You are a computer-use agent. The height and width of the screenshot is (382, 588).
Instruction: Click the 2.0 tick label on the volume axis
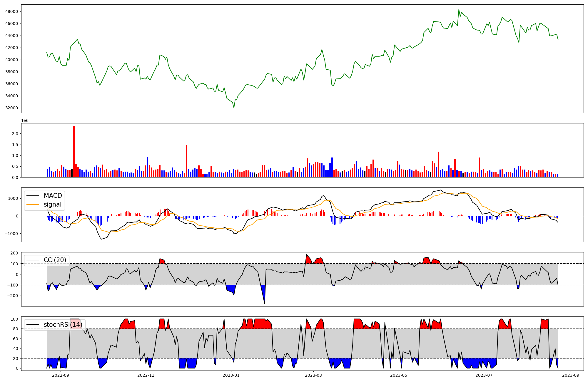[x=15, y=134]
